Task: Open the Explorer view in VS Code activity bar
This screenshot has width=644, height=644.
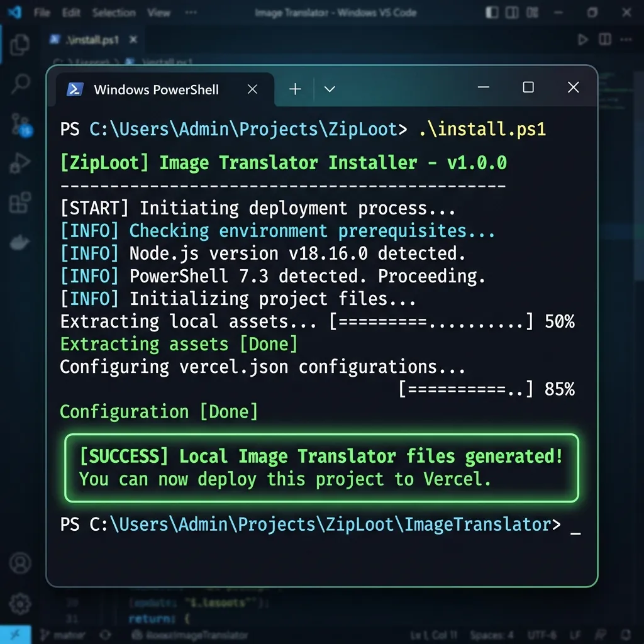Action: [19, 45]
